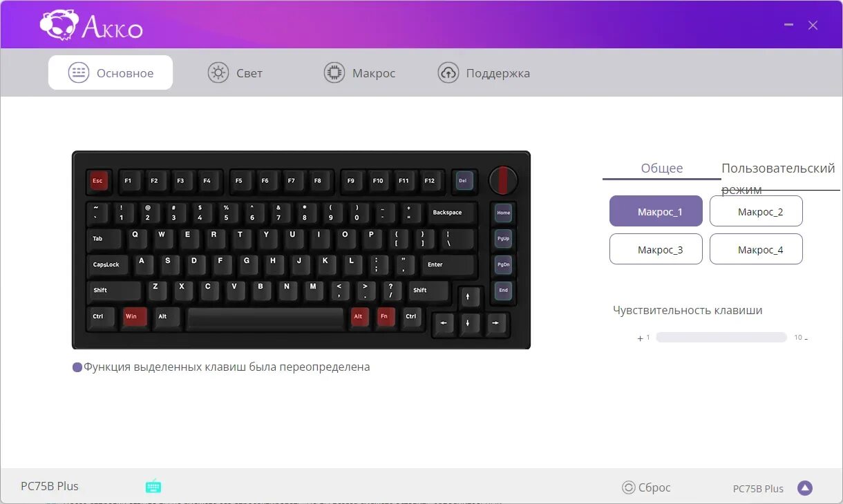Select the Основное tab
Image resolution: width=843 pixels, height=504 pixels.
click(111, 72)
